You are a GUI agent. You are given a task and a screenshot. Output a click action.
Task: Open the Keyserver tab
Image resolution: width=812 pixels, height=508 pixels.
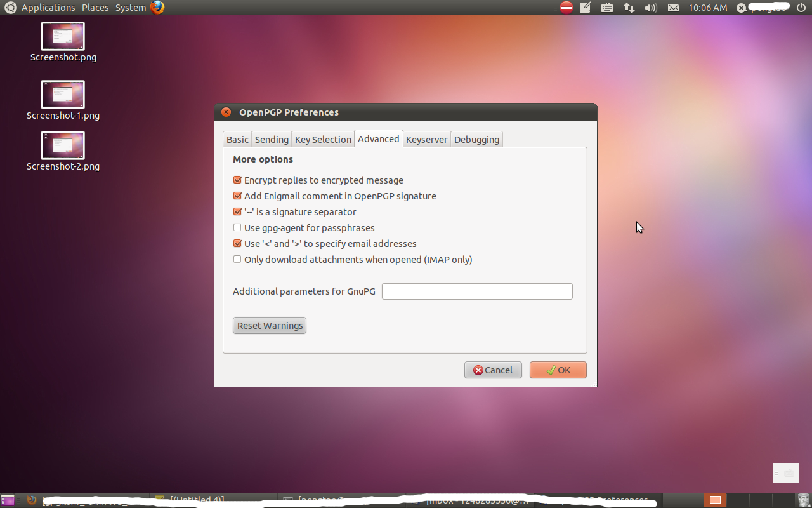coord(427,140)
